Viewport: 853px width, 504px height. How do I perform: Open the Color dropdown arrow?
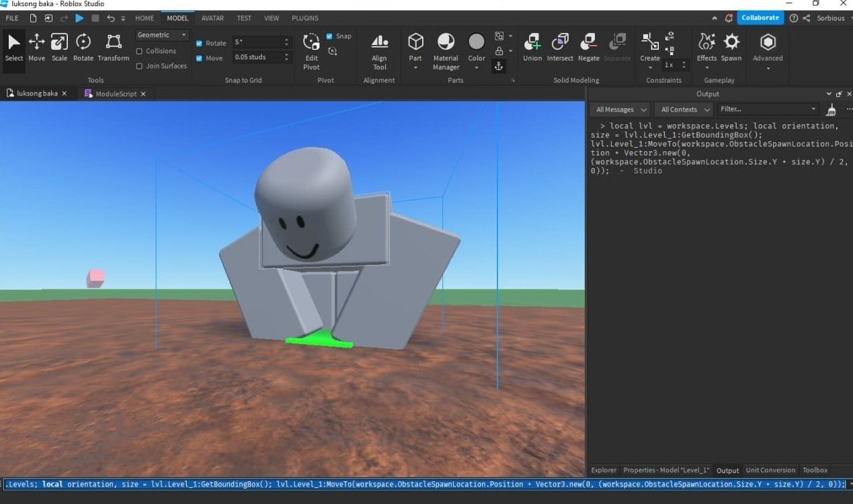click(477, 68)
